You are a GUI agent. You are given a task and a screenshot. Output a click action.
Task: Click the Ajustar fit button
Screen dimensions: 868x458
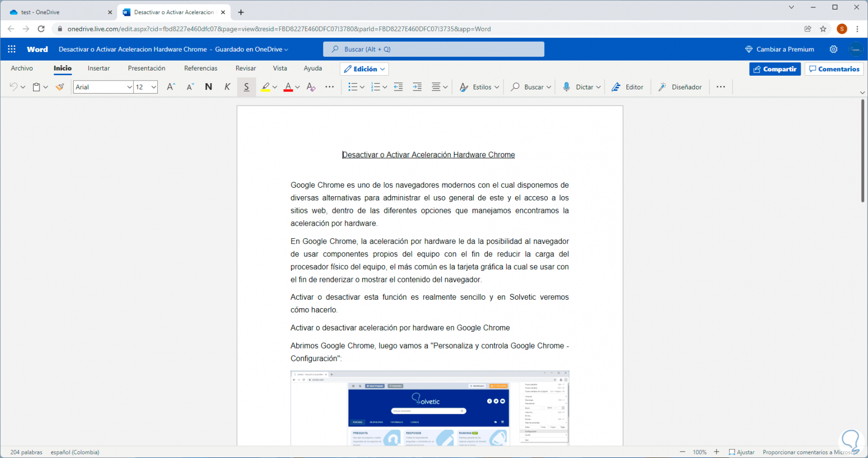[x=742, y=452]
